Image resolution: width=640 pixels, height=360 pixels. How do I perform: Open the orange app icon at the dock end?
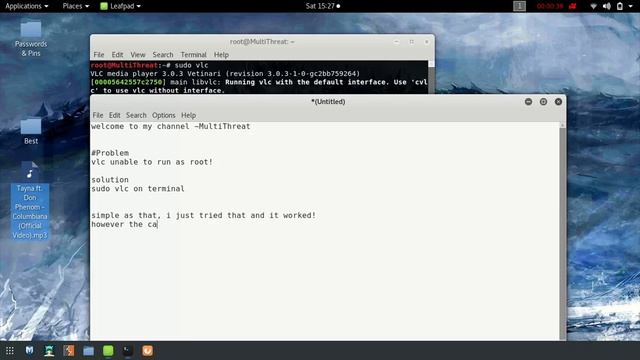coord(147,351)
